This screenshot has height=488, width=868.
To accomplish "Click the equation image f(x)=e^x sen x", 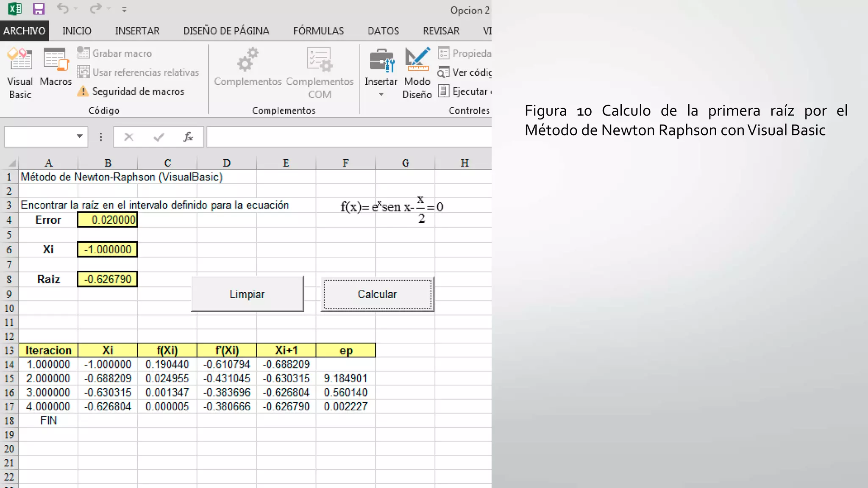I will click(392, 208).
